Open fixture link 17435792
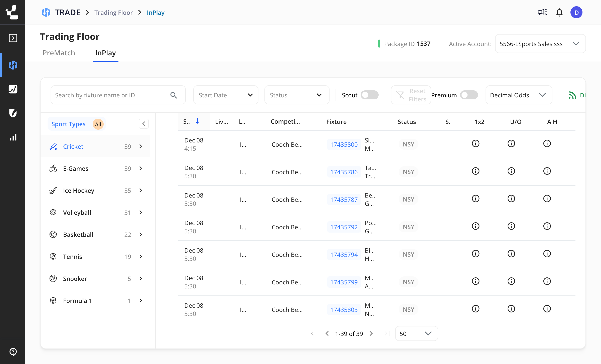The height and width of the screenshot is (364, 601). (x=344, y=227)
